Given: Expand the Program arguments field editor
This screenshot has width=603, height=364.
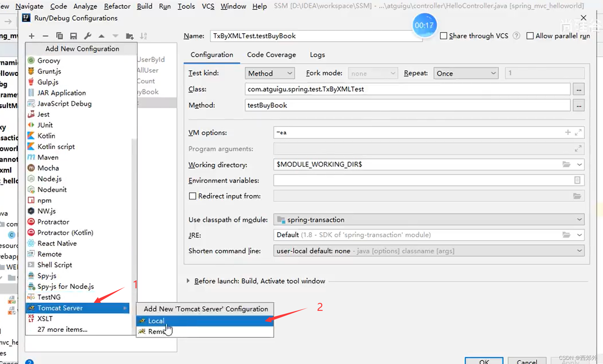Looking at the screenshot, I should click(578, 148).
